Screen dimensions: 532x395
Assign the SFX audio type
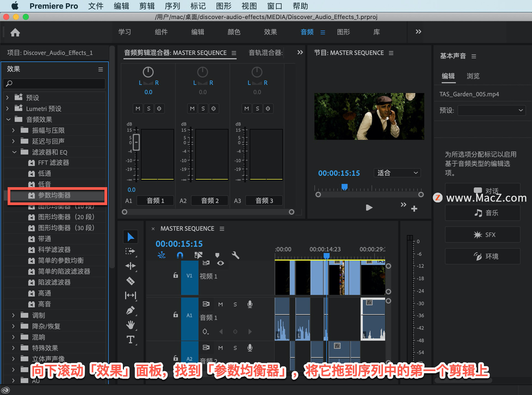tap(483, 235)
